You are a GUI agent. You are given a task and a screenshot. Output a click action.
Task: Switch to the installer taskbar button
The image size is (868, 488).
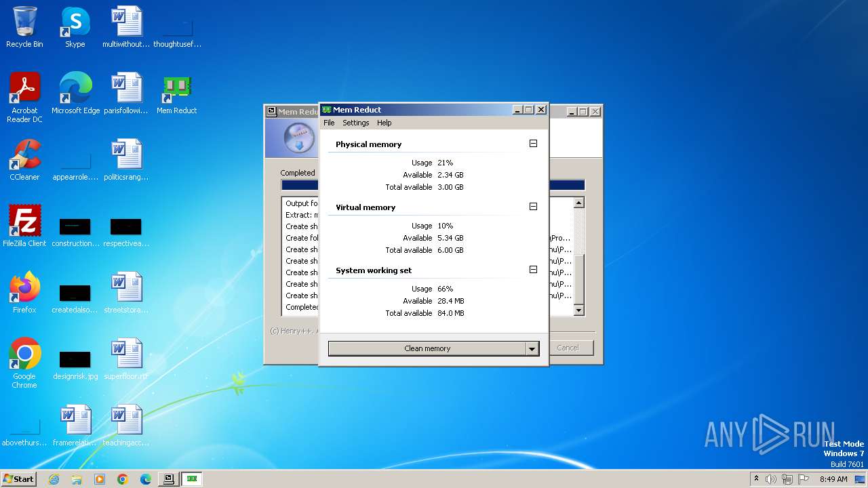tap(169, 479)
